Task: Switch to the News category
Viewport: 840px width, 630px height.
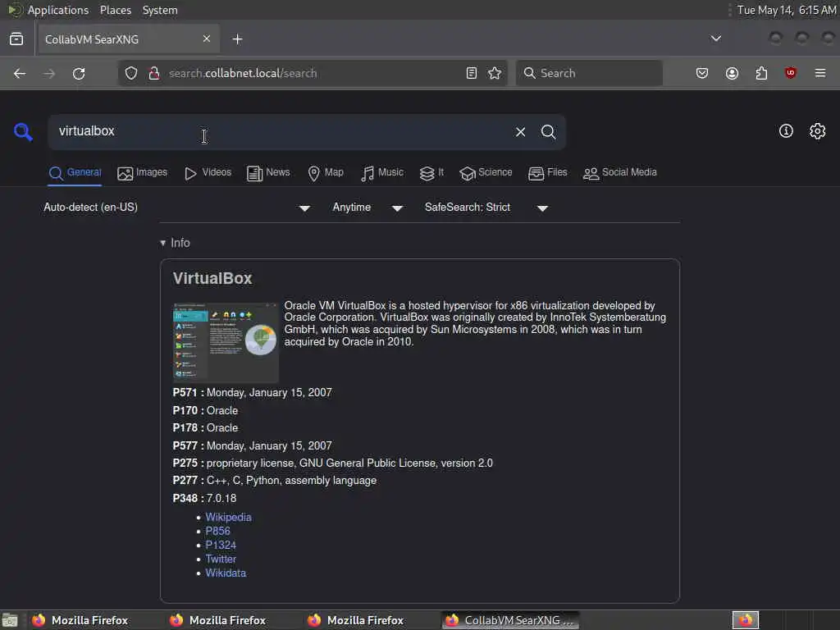Action: [x=268, y=172]
